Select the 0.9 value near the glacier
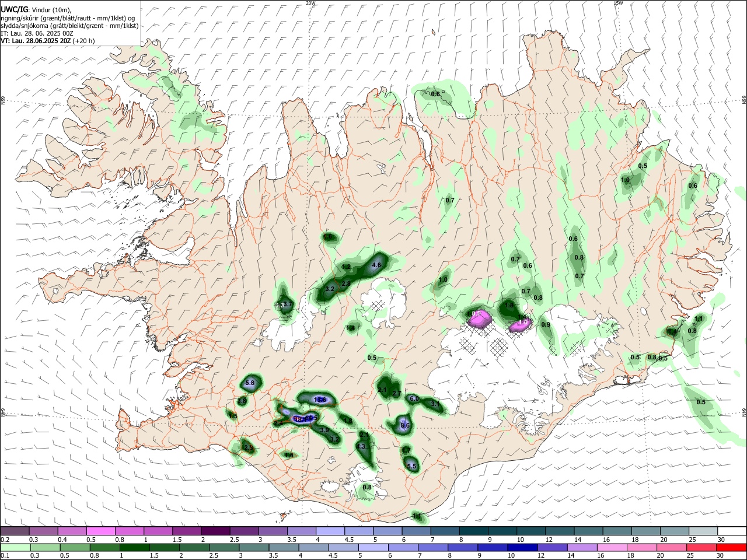Image resolution: width=747 pixels, height=560 pixels. coord(546,324)
